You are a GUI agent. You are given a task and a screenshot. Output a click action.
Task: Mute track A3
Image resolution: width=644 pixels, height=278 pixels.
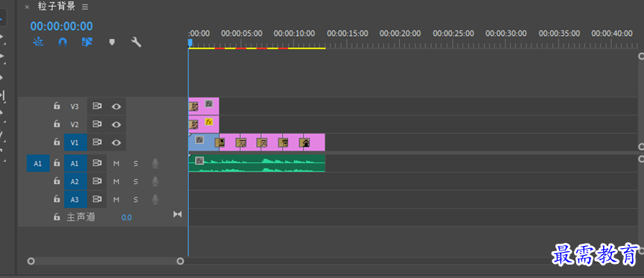pyautogui.click(x=116, y=200)
